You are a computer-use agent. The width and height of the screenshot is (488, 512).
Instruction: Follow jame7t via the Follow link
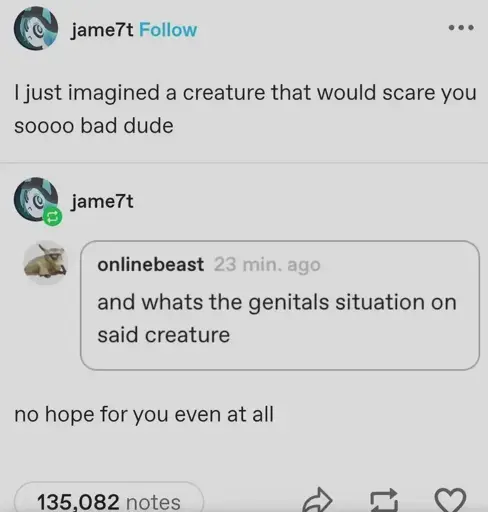point(168,30)
